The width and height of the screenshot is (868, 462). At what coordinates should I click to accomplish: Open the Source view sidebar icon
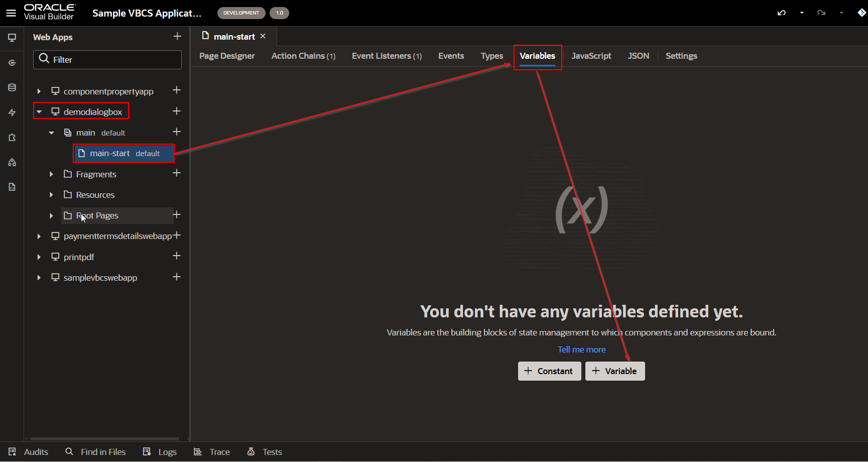coord(12,187)
